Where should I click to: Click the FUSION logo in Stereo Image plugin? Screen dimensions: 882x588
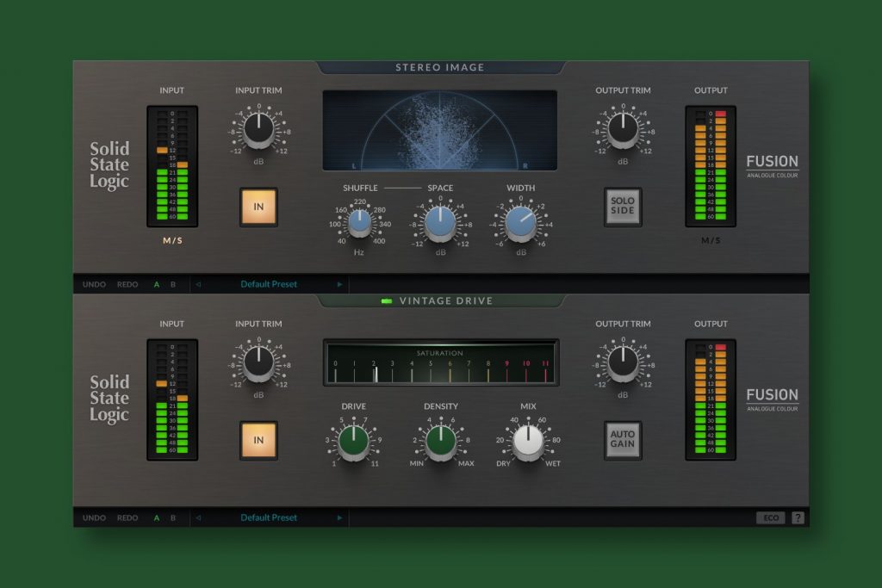coord(773,165)
